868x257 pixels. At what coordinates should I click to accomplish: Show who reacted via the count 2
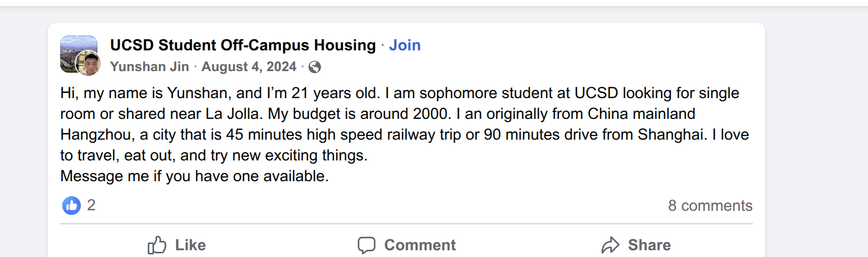pyautogui.click(x=91, y=205)
